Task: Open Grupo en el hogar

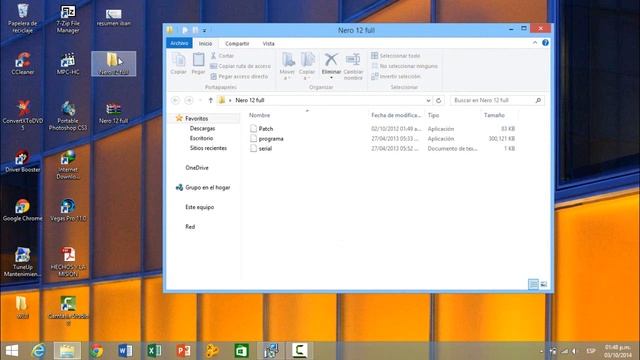Action: click(x=203, y=188)
